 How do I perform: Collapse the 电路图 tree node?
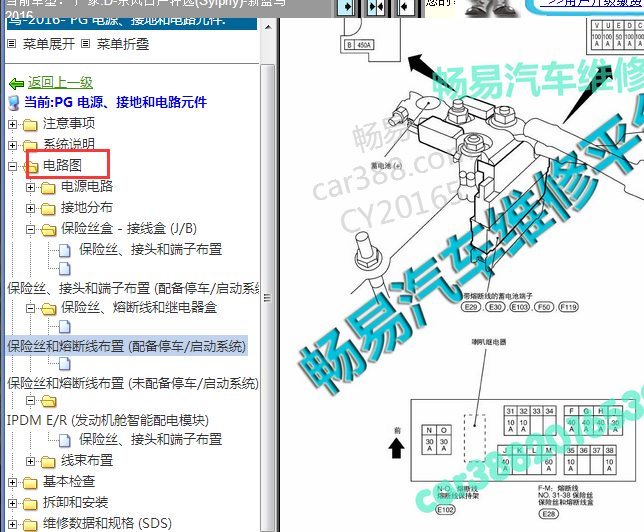pyautogui.click(x=12, y=166)
